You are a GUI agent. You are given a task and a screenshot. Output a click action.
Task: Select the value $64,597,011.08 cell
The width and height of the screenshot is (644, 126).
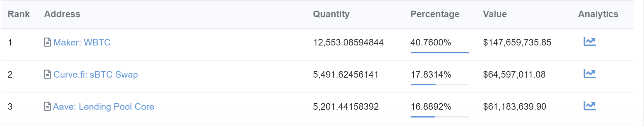click(514, 74)
